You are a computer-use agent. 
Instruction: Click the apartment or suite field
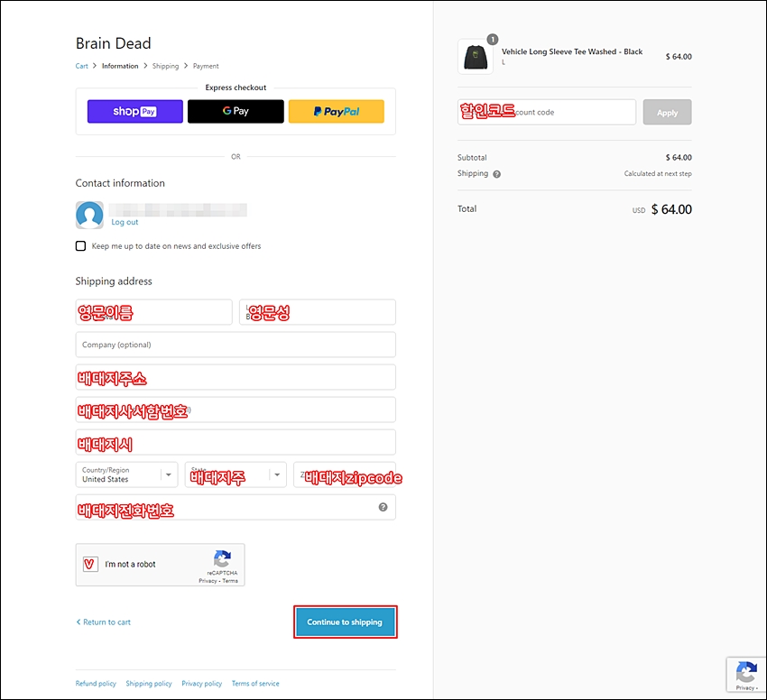point(236,410)
